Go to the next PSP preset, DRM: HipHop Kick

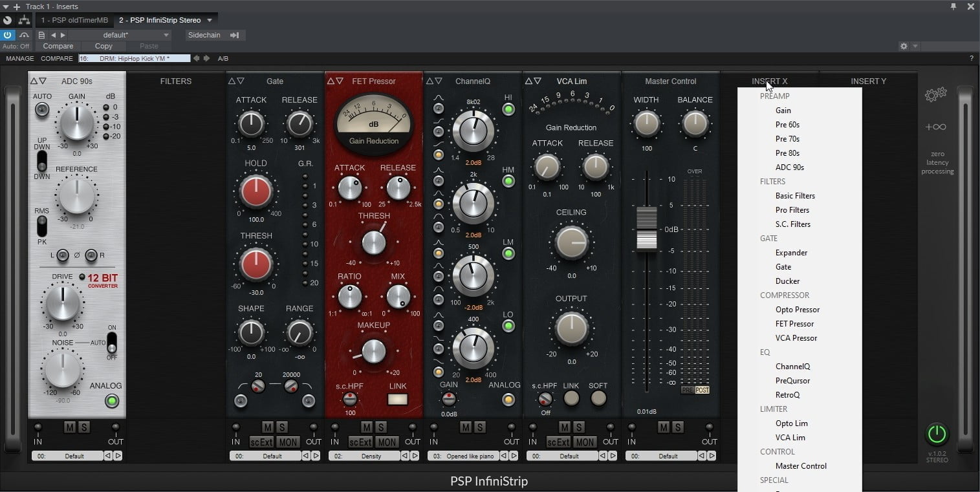207,58
